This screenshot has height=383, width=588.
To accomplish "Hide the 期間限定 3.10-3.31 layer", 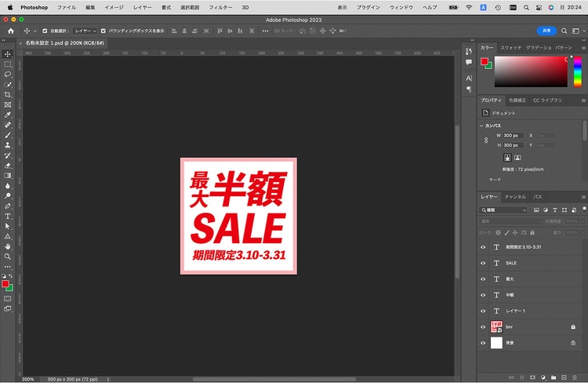I will (483, 247).
